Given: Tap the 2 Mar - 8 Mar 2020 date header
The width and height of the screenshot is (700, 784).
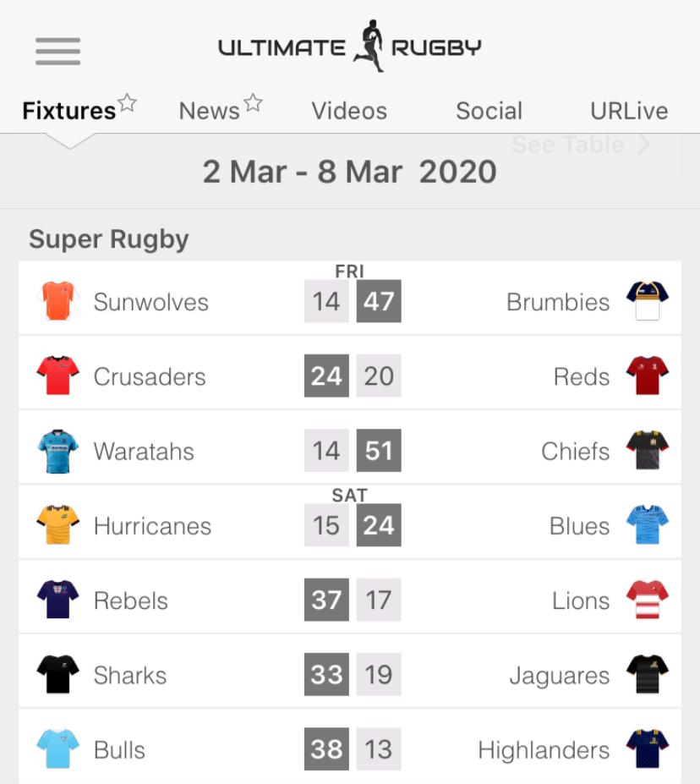Looking at the screenshot, I should 349,172.
